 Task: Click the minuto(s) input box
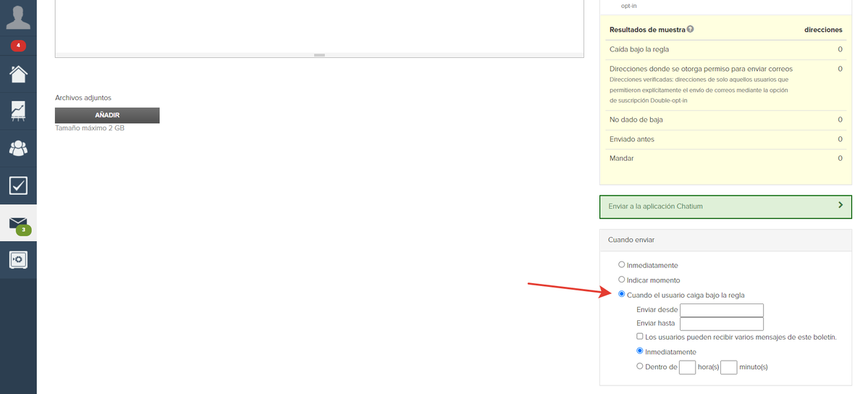(728, 367)
